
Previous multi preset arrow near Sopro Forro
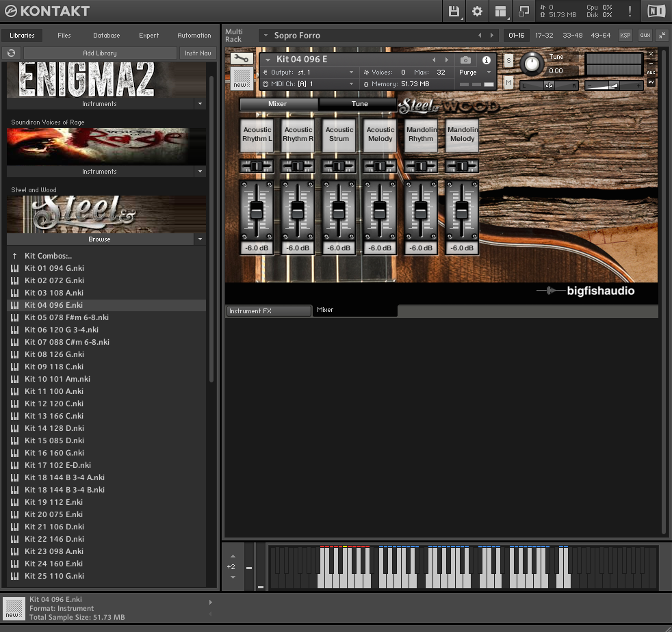(x=480, y=35)
